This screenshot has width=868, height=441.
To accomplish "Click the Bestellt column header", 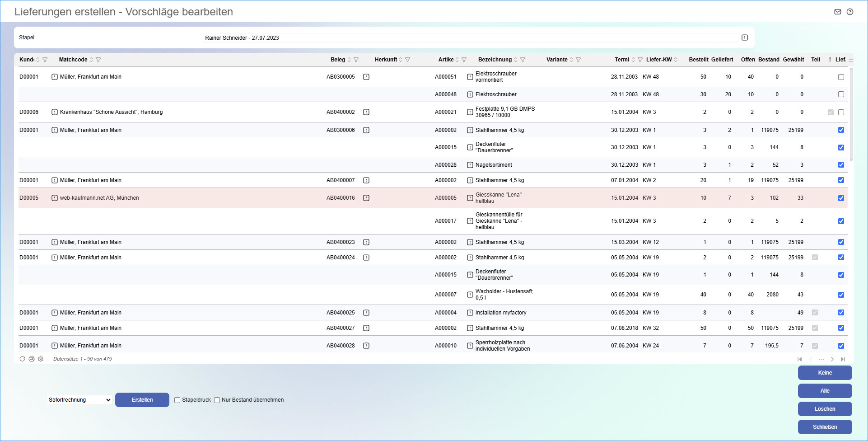I will [699, 60].
